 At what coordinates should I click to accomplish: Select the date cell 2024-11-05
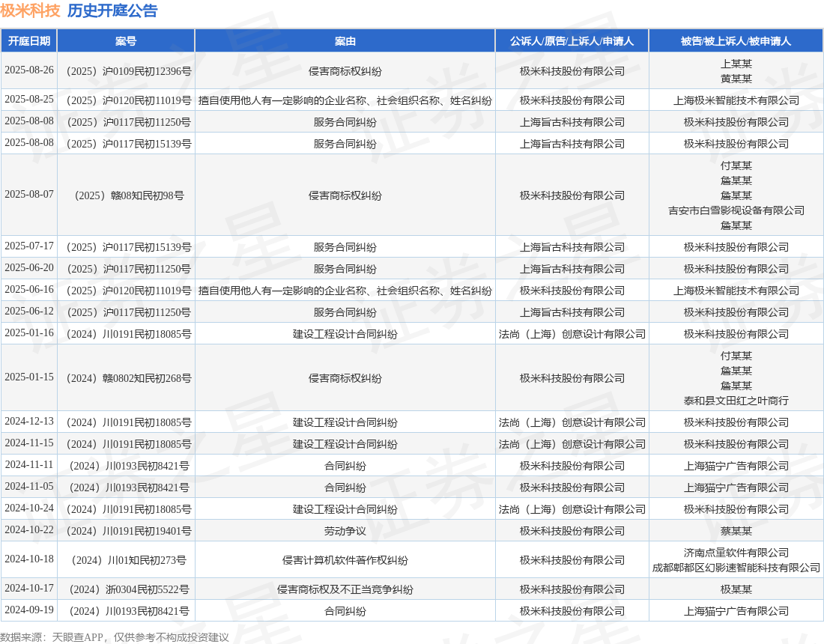click(x=29, y=487)
